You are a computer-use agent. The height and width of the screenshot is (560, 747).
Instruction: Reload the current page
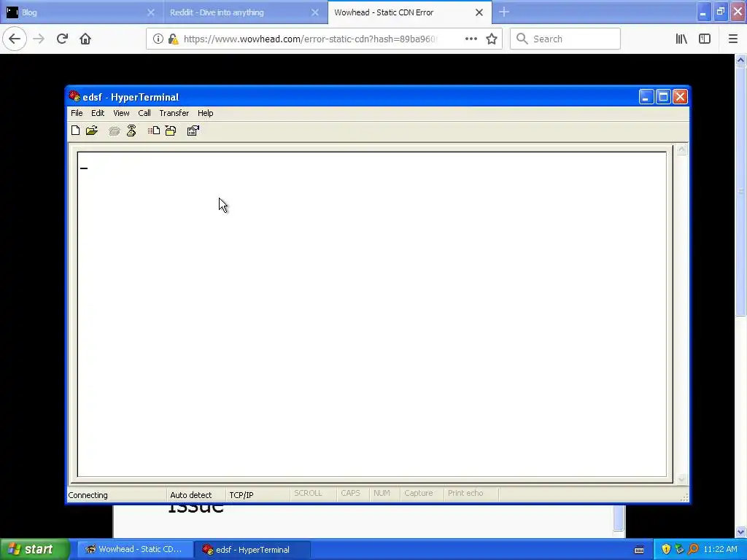pyautogui.click(x=62, y=39)
